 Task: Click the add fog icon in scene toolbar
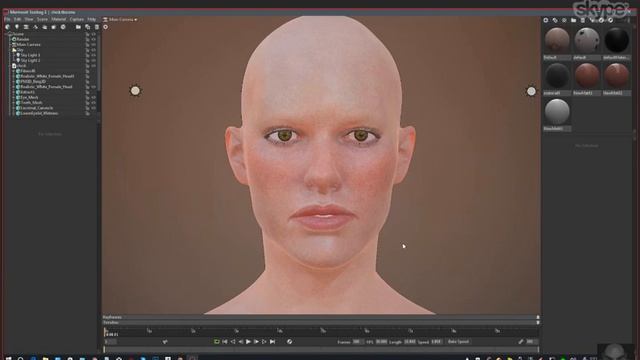[44, 27]
